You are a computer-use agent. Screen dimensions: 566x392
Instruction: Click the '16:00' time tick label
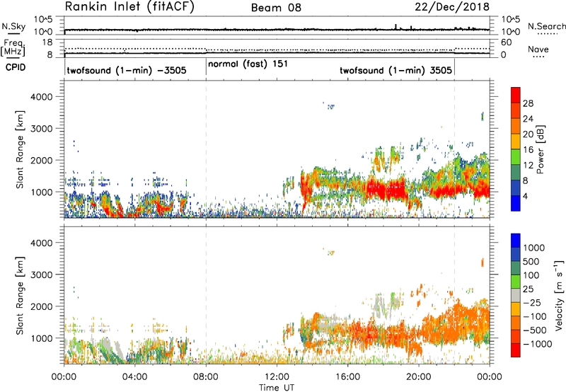coord(347,377)
